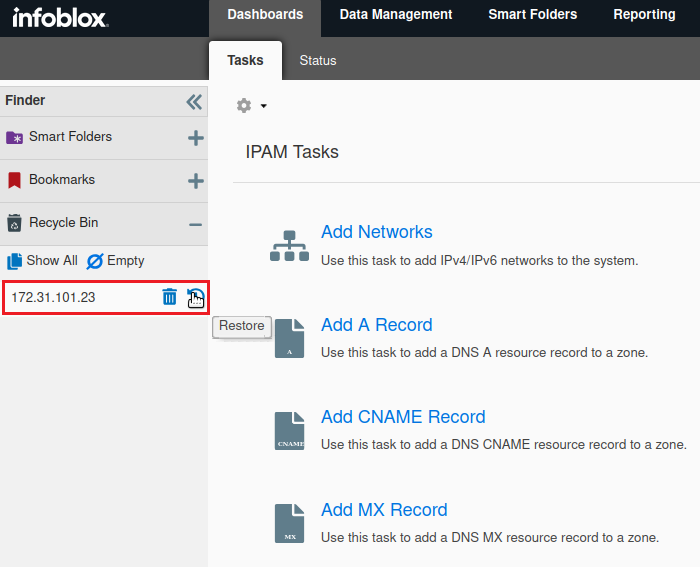The image size is (700, 567).
Task: Open the Data Management menu
Action: 395,15
